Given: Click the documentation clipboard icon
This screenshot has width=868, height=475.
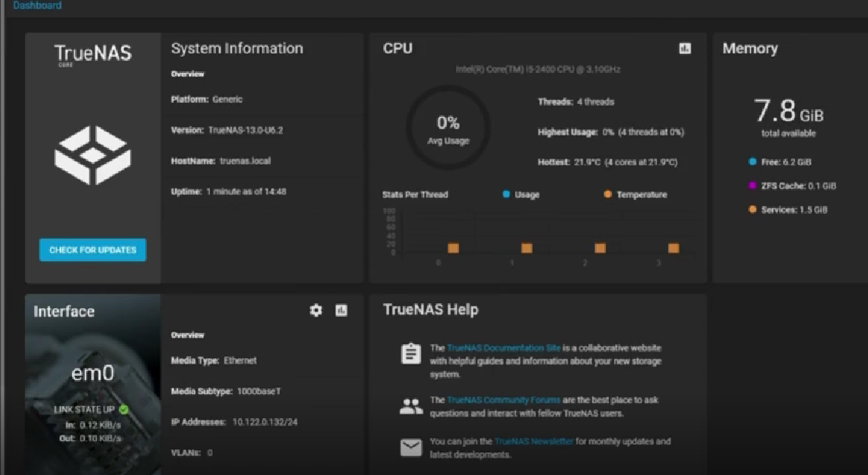Looking at the screenshot, I should 411,354.
